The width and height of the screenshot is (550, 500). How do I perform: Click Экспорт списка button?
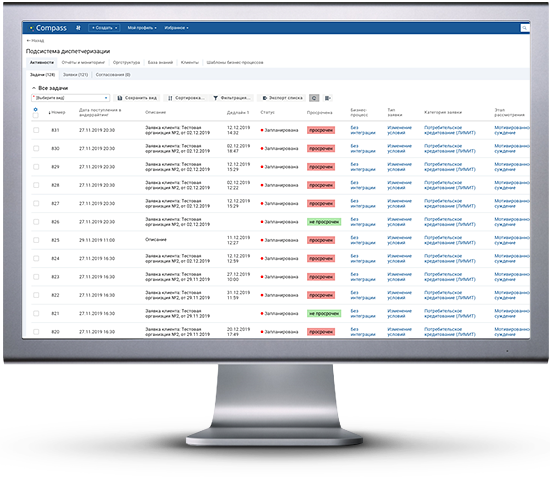[x=282, y=98]
